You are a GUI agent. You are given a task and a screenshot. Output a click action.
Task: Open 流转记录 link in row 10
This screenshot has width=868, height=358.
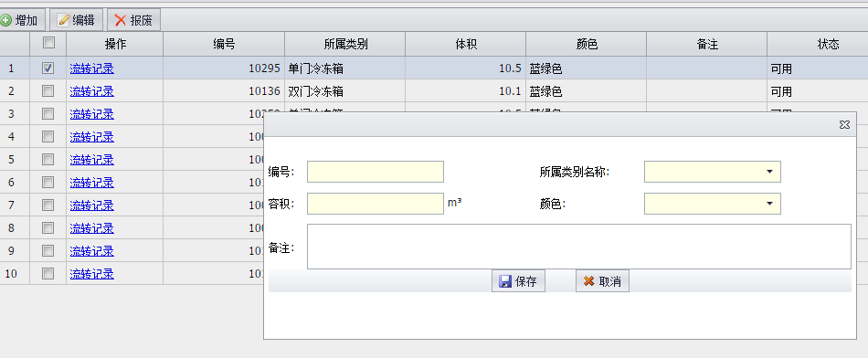tap(92, 274)
